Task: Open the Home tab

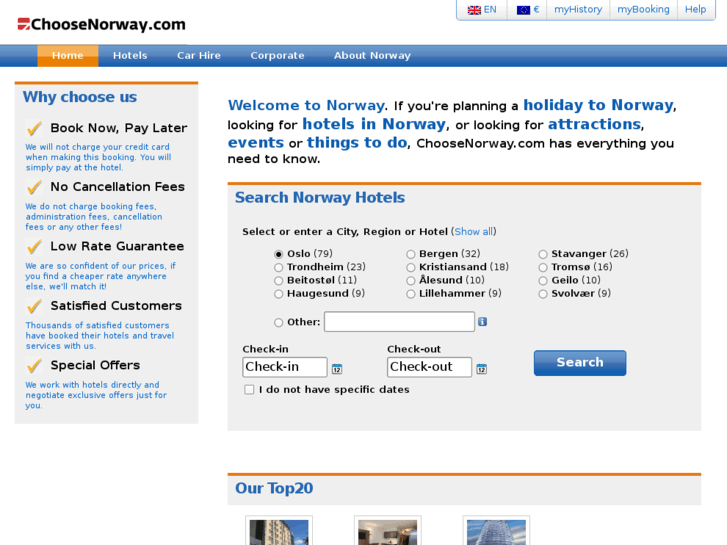Action: tap(68, 56)
